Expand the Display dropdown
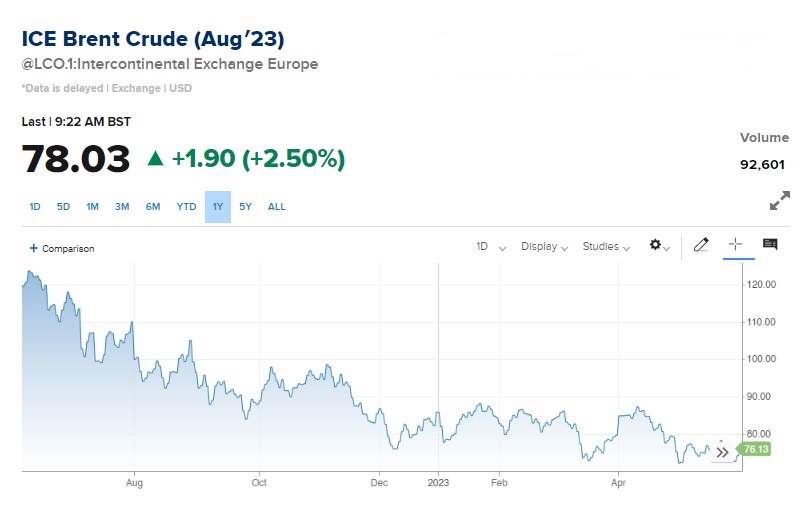 pyautogui.click(x=544, y=246)
